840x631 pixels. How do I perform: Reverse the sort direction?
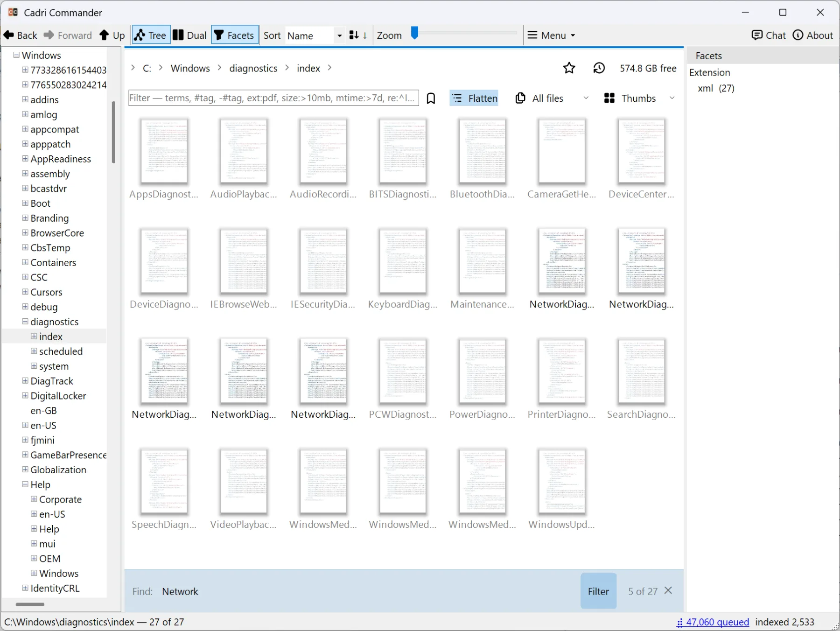(358, 35)
